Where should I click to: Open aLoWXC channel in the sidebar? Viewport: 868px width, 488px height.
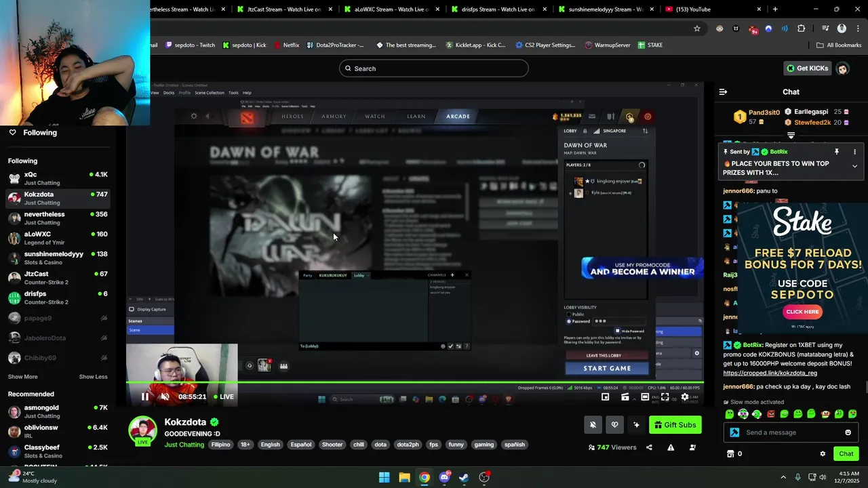(58, 238)
